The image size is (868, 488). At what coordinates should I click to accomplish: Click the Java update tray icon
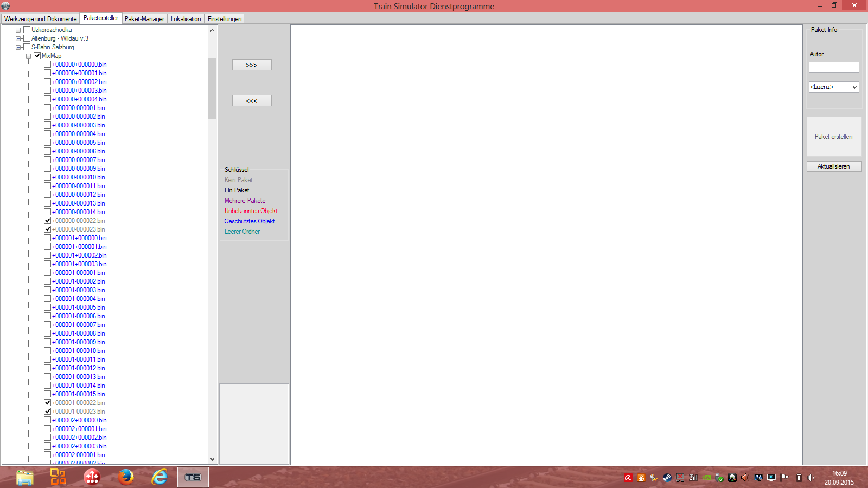point(641,478)
